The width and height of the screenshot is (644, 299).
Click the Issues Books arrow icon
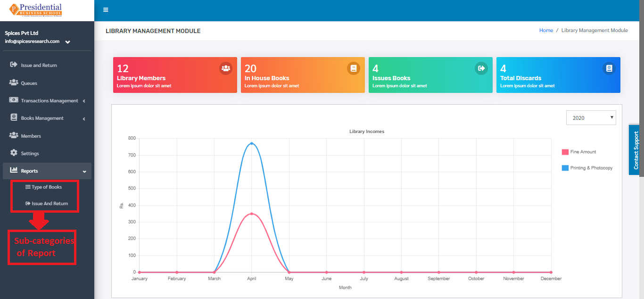(481, 68)
